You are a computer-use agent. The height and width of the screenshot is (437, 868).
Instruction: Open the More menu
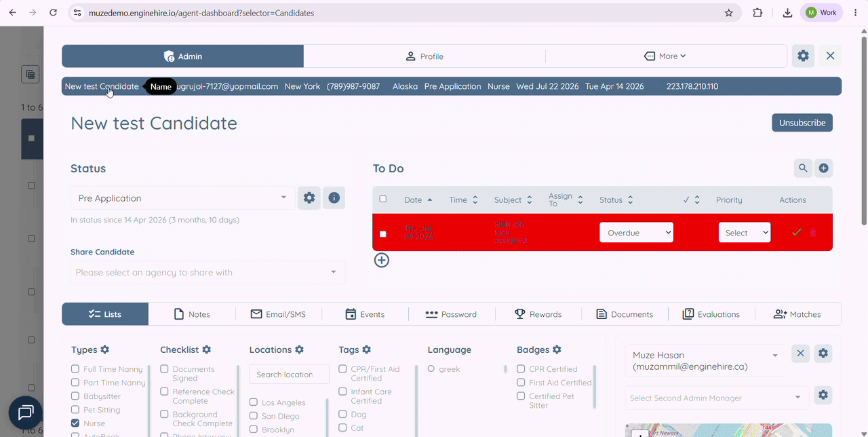pyautogui.click(x=665, y=56)
